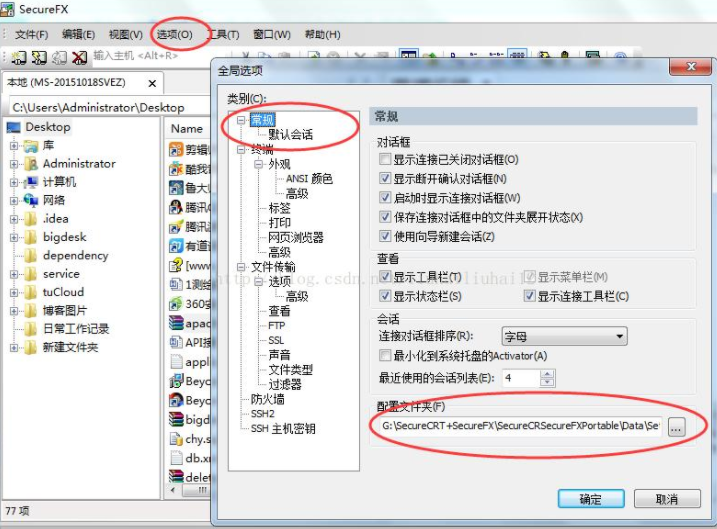The width and height of the screenshot is (717, 529).
Task: Increase 最近使用的会话列表 spinner value
Action: click(547, 374)
